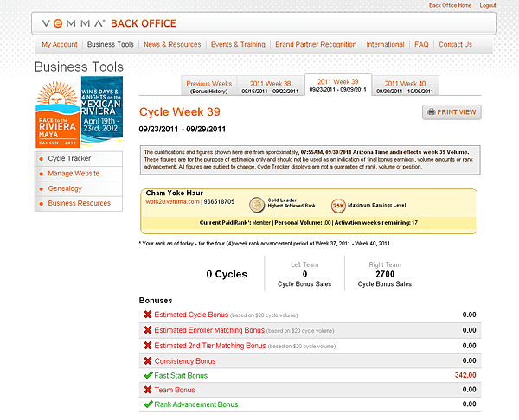Click the 25K Maximum Earnings badge icon

tap(338, 206)
